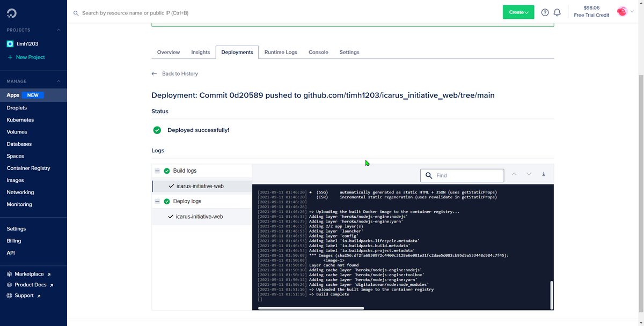Switch to the Overview tab

[169, 52]
